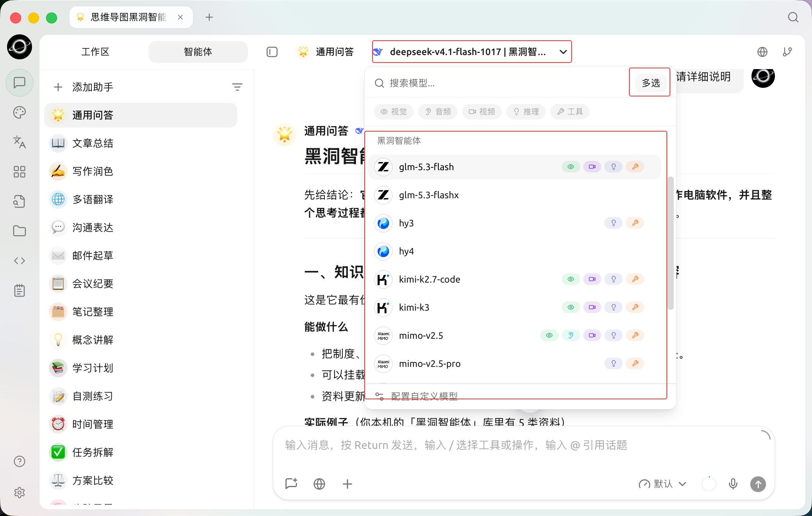The width and height of the screenshot is (812, 516).
Task: Click the plus attachment icon in input bar
Action: pyautogui.click(x=347, y=484)
